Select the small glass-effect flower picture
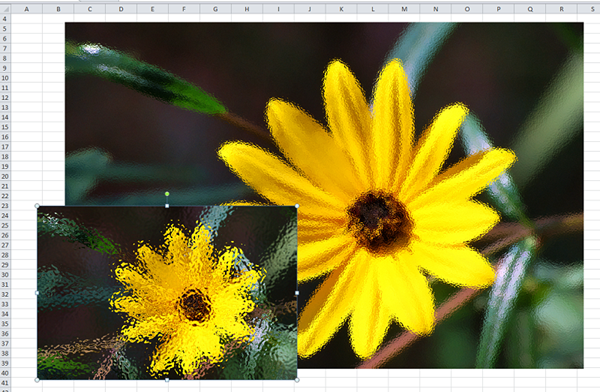This screenshot has height=392, width=600. point(167,293)
